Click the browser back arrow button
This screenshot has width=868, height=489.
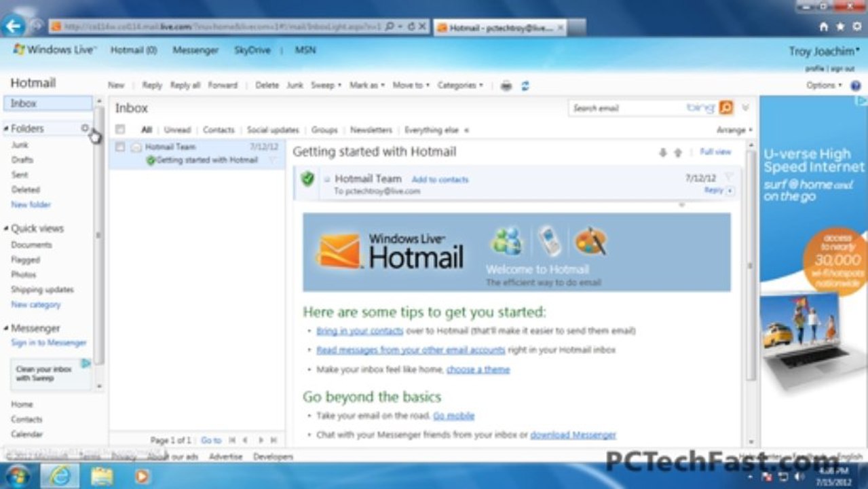pos(13,26)
